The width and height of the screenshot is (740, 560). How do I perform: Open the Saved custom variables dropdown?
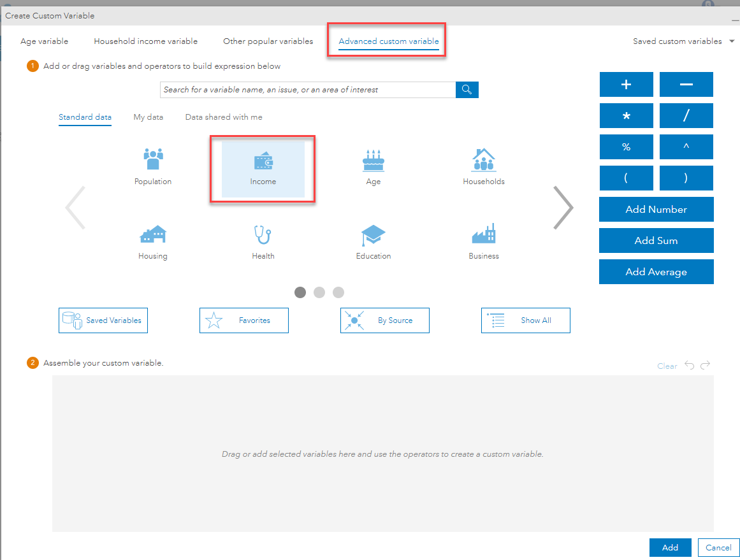coord(683,41)
